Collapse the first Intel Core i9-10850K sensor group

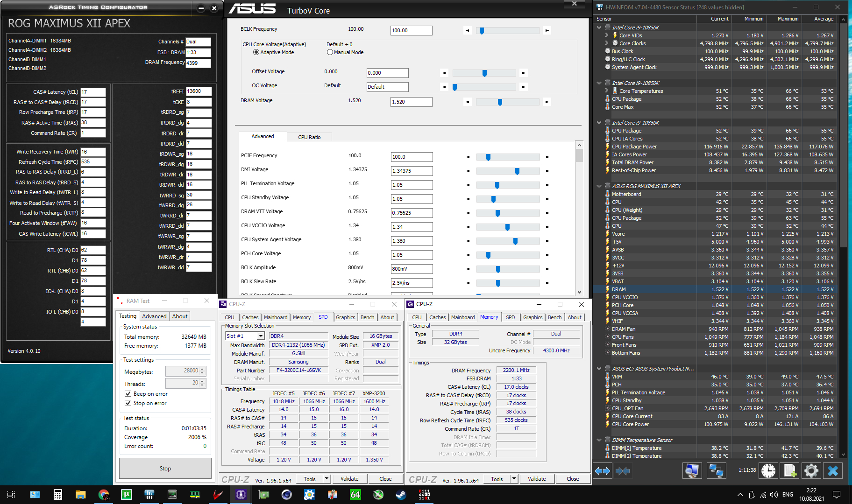[599, 28]
